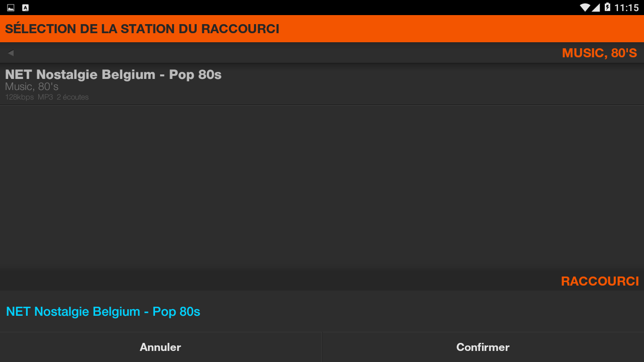
Task: Tap the Wi-Fi signal icon
Action: tap(585, 8)
